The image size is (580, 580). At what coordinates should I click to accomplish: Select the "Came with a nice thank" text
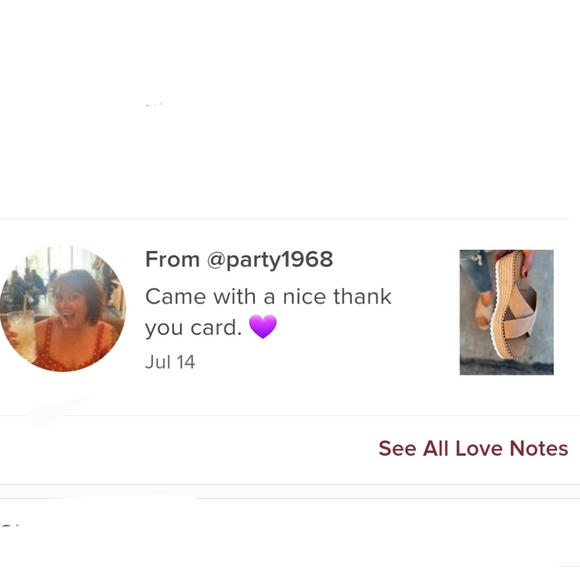[x=268, y=297]
